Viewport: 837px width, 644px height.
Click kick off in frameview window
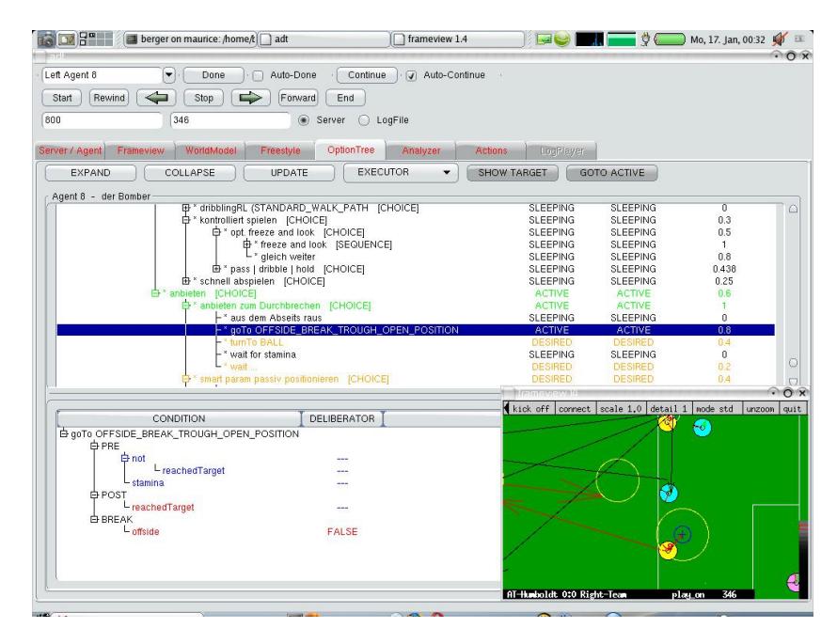pos(529,409)
